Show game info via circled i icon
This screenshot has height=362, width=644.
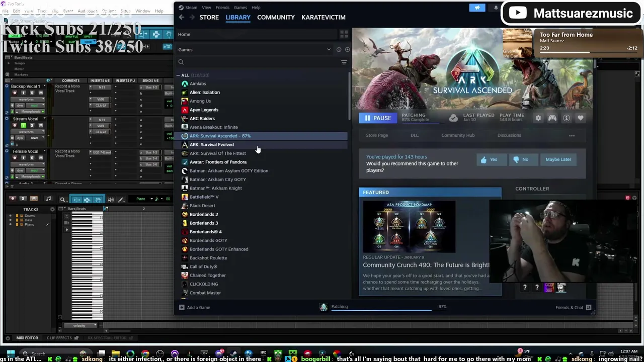click(567, 118)
